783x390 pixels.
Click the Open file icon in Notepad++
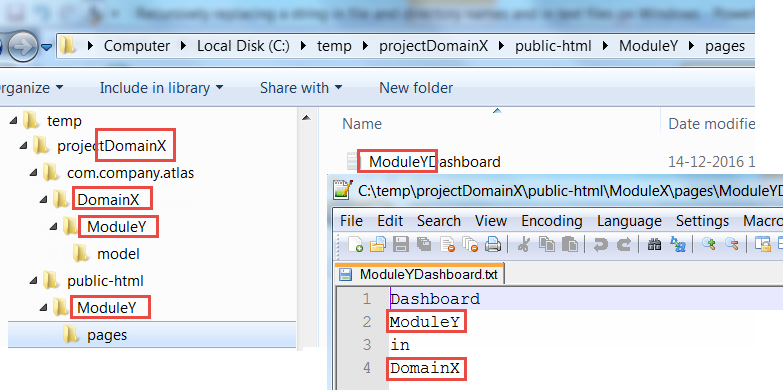pyautogui.click(x=378, y=244)
